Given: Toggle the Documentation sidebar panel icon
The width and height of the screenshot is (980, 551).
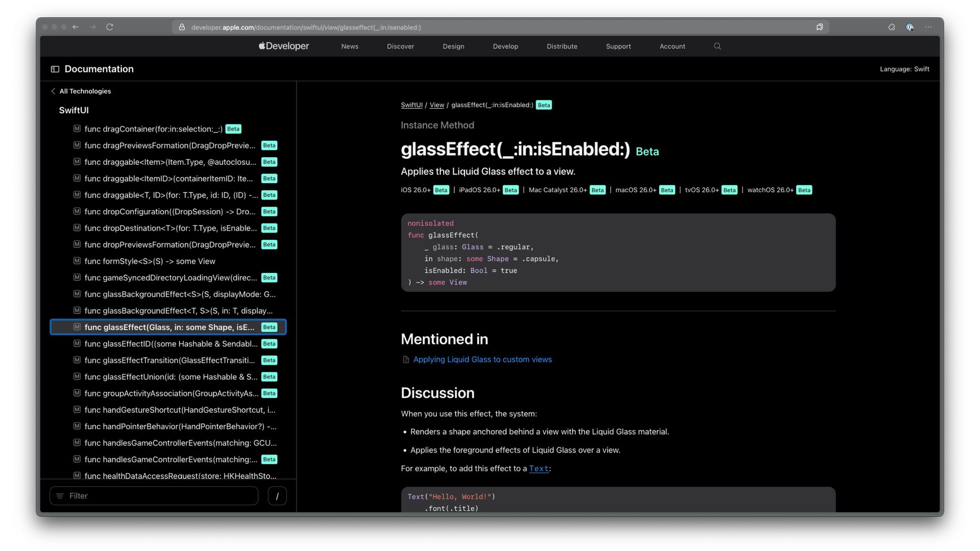Looking at the screenshot, I should [x=55, y=69].
